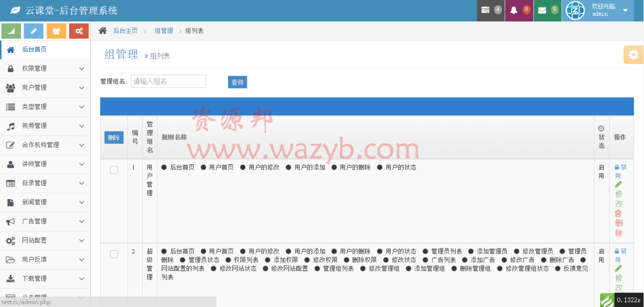Focus the 请输入组名 input field
Image resolution: width=644 pixels, height=307 pixels.
pos(169,81)
